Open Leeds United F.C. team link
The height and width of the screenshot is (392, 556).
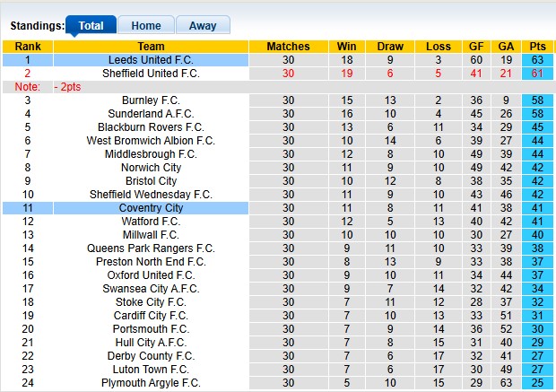(x=151, y=60)
